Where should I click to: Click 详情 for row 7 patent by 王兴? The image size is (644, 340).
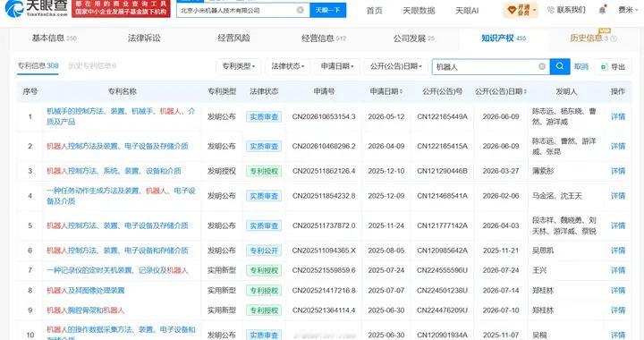(x=618, y=270)
